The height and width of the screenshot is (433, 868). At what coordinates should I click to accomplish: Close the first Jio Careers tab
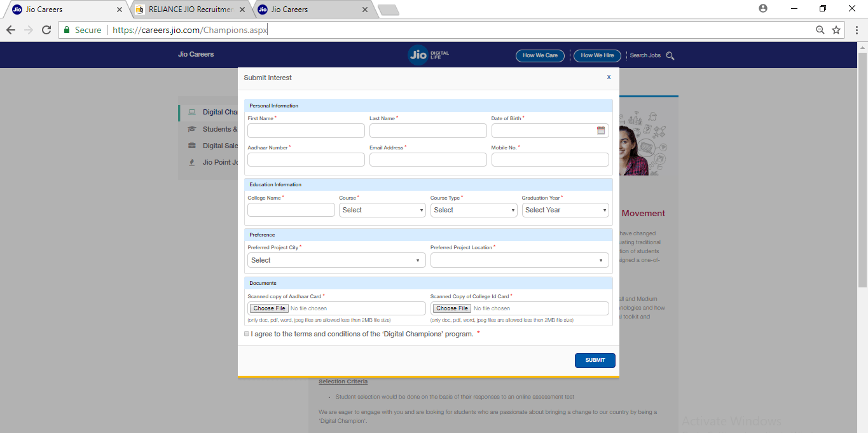[120, 10]
